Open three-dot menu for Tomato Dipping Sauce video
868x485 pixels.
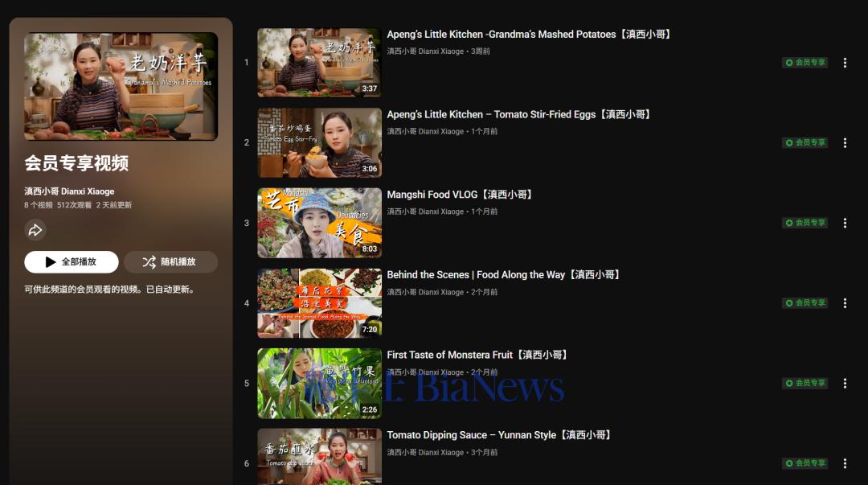(845, 463)
